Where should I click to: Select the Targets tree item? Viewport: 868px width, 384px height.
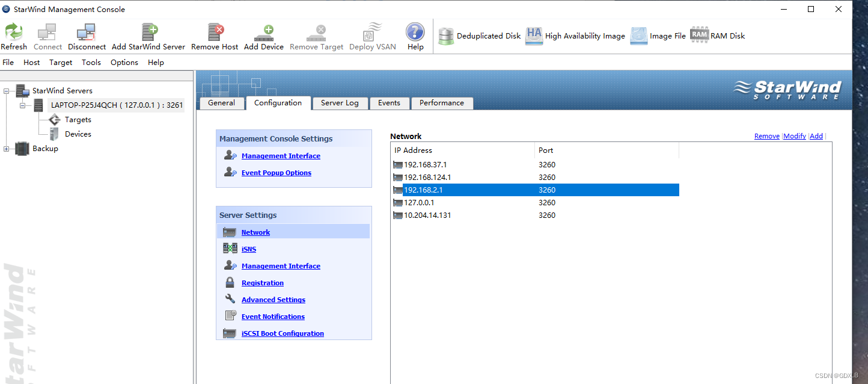point(78,120)
